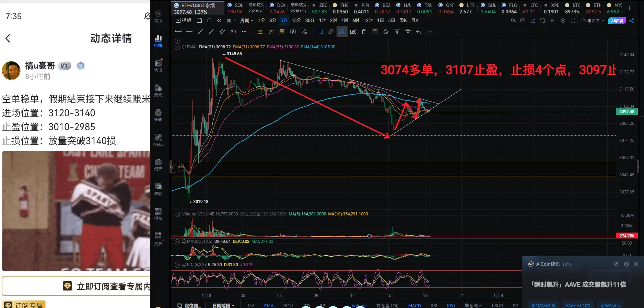
Task: Enter fullscreen chart mode
Action: 573,21
